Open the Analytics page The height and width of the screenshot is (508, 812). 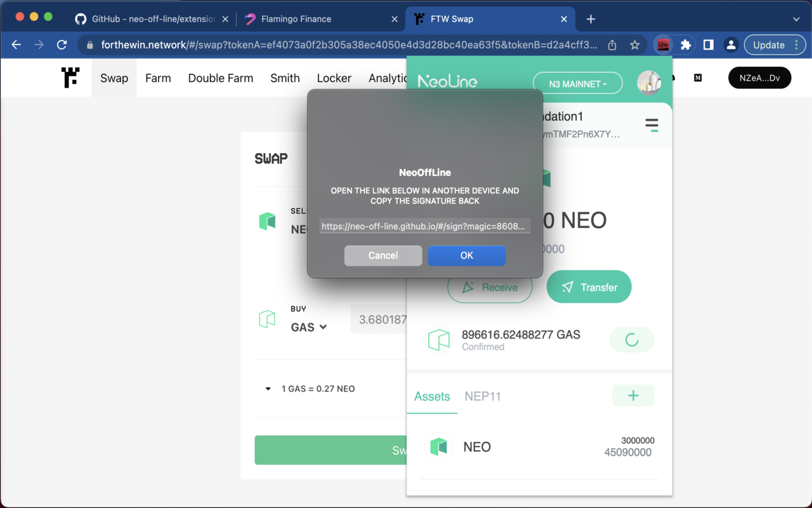388,78
